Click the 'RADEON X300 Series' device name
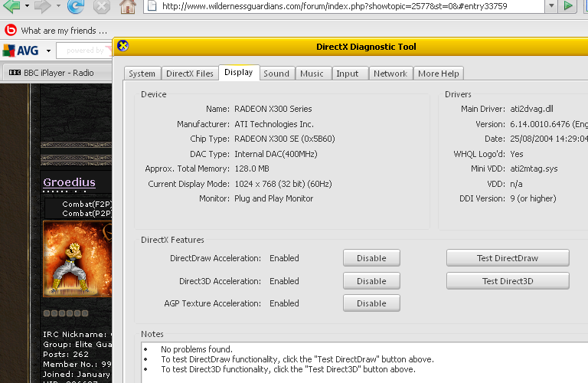588x383 pixels. [x=273, y=109]
